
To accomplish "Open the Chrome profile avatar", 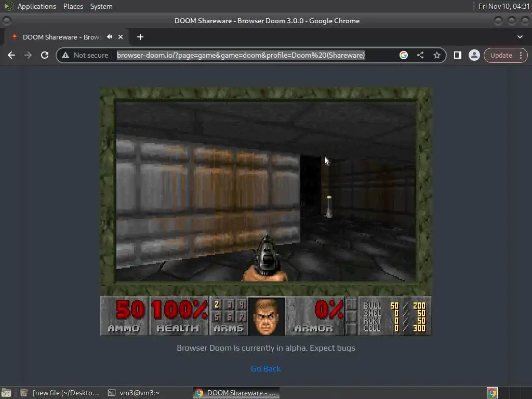I will click(x=474, y=55).
